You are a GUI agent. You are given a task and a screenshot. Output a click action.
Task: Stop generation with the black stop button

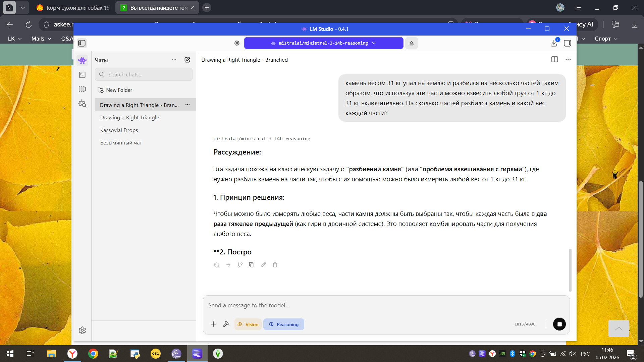pos(559,324)
